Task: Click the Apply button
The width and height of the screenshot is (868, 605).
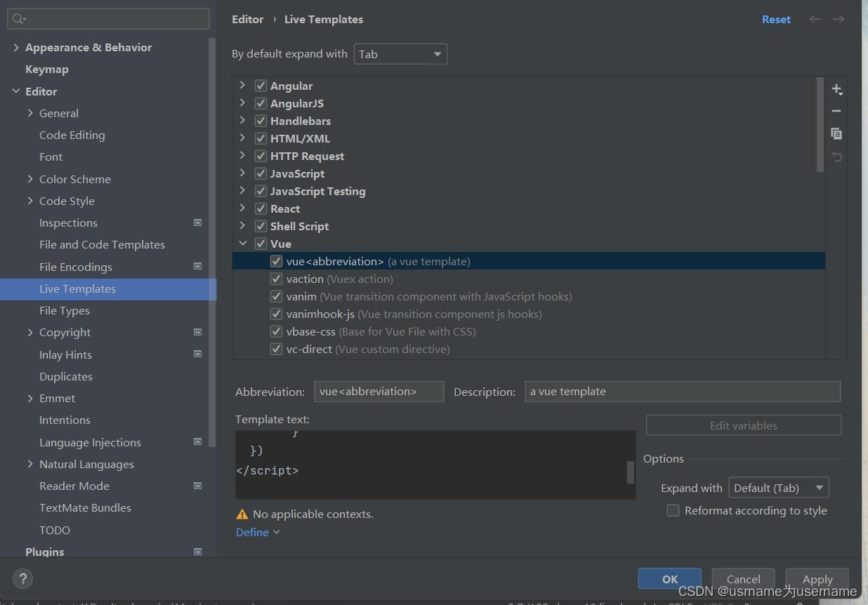Action: (817, 579)
